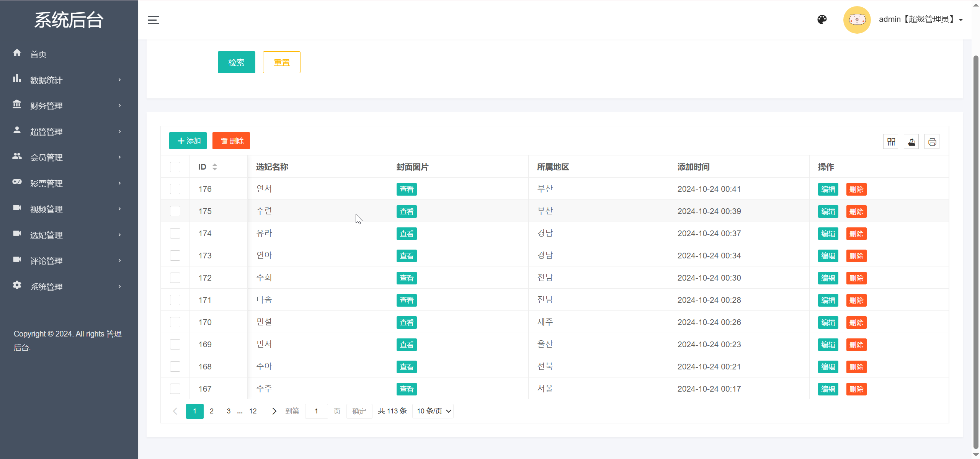
Task: Toggle the sidebar collapse hamburger icon
Action: click(x=153, y=20)
